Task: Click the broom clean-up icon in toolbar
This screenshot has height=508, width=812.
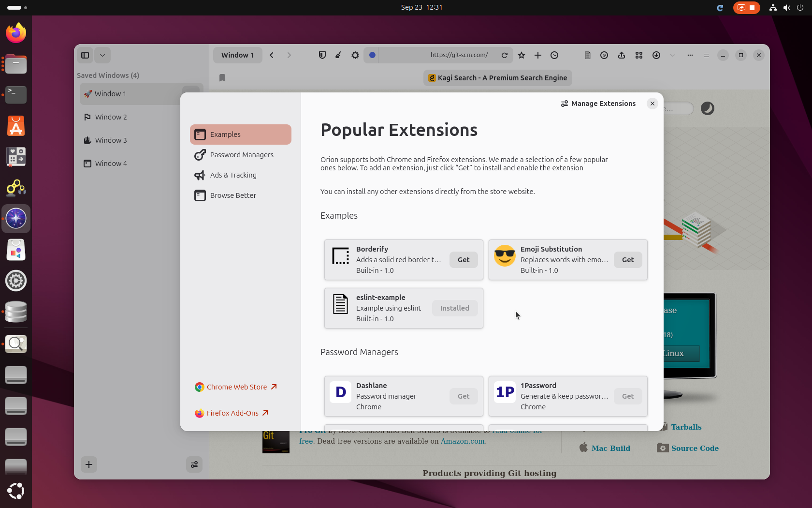Action: click(338, 55)
